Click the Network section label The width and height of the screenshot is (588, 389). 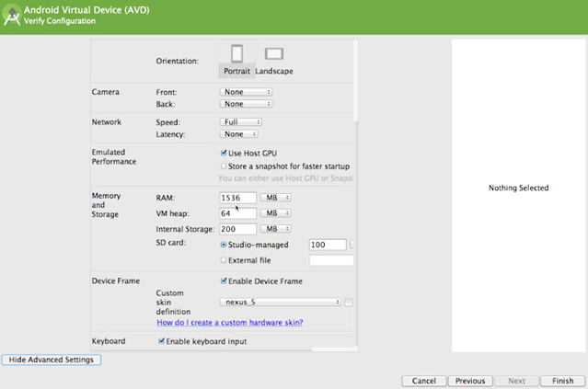[x=107, y=121]
